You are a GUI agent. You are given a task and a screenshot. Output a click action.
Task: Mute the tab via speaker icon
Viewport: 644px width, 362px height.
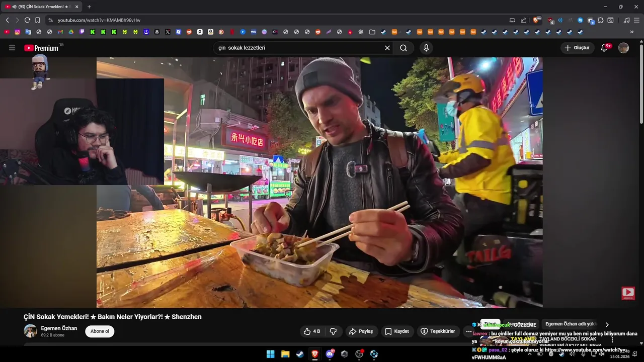click(14, 7)
